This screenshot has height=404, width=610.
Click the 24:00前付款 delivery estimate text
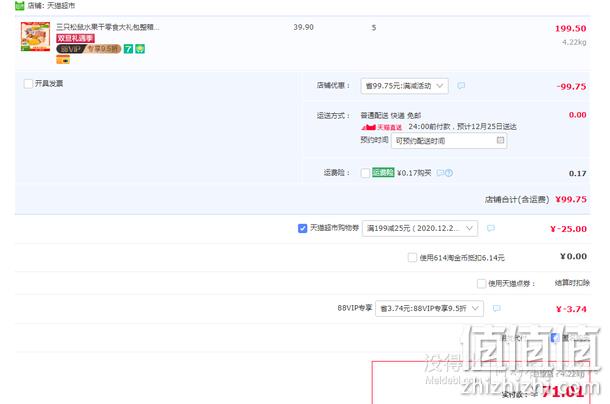coord(462,127)
